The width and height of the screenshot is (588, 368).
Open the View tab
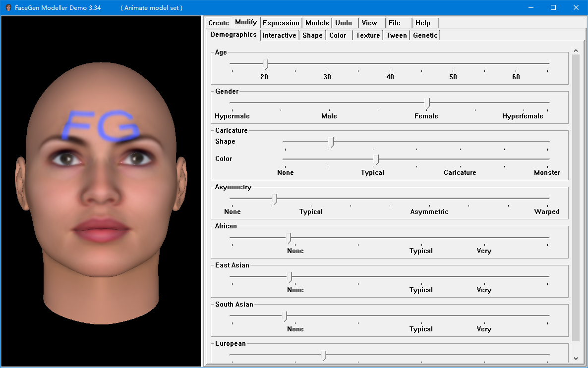click(x=369, y=23)
